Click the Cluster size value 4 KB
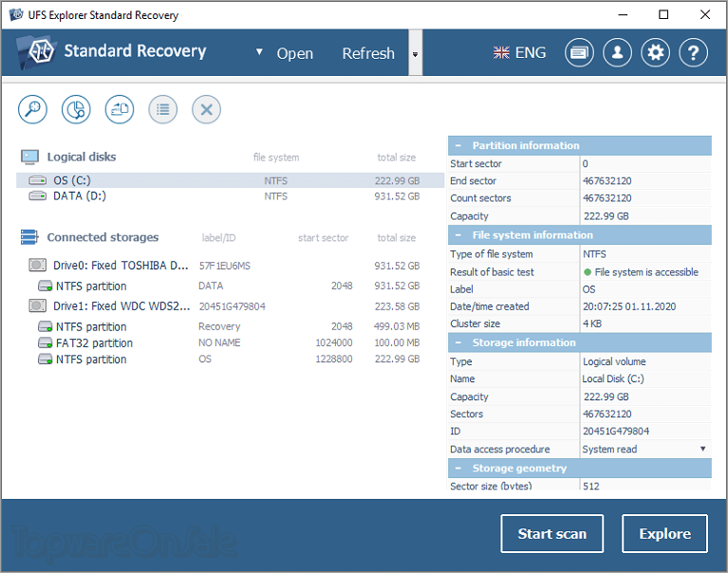The image size is (728, 573). click(x=592, y=323)
